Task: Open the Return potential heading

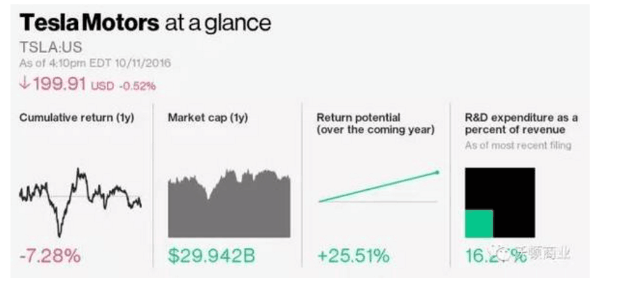Action: (x=376, y=124)
